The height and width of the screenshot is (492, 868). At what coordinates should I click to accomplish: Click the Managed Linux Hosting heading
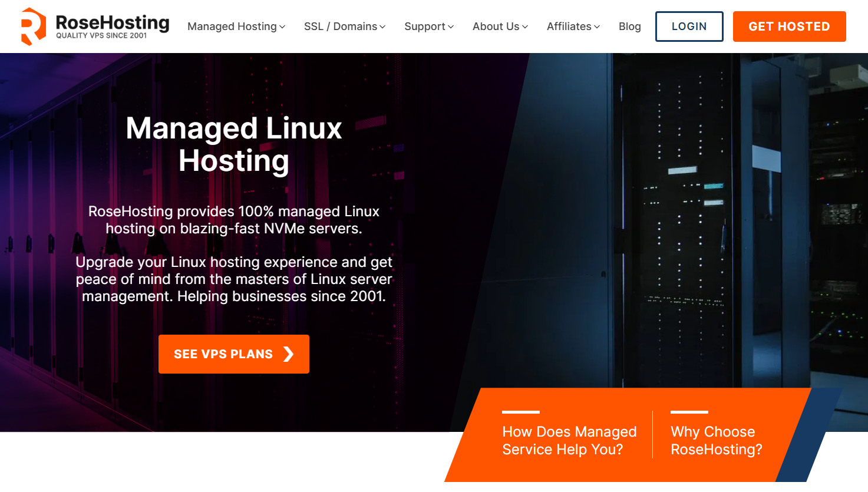point(234,144)
